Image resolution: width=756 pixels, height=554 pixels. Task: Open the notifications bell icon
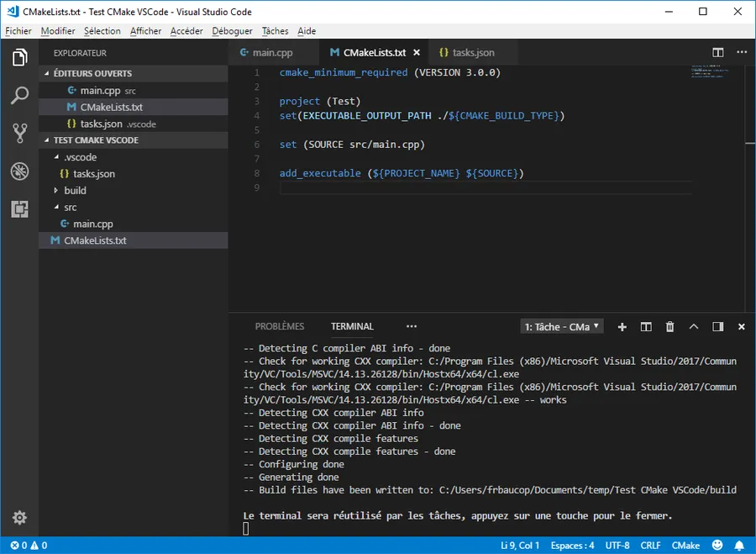click(x=739, y=546)
